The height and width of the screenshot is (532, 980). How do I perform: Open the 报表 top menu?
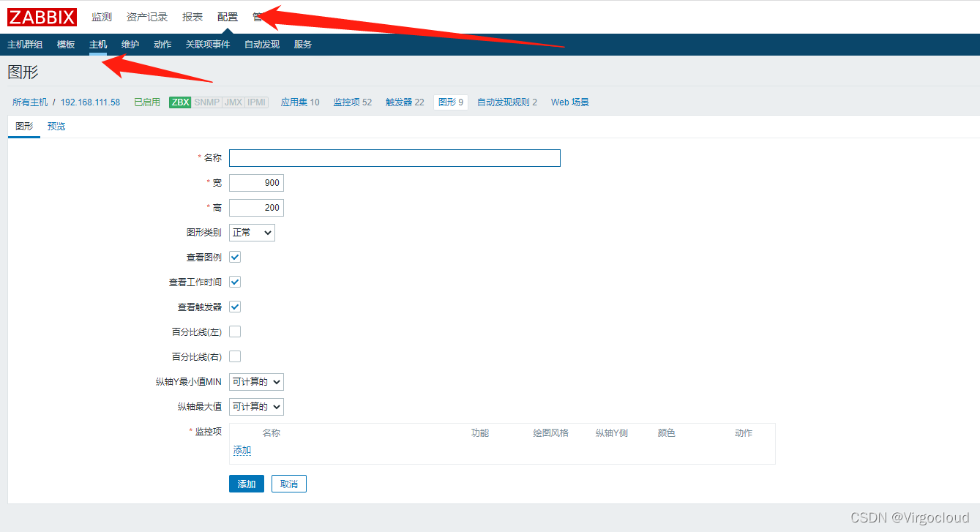point(192,17)
